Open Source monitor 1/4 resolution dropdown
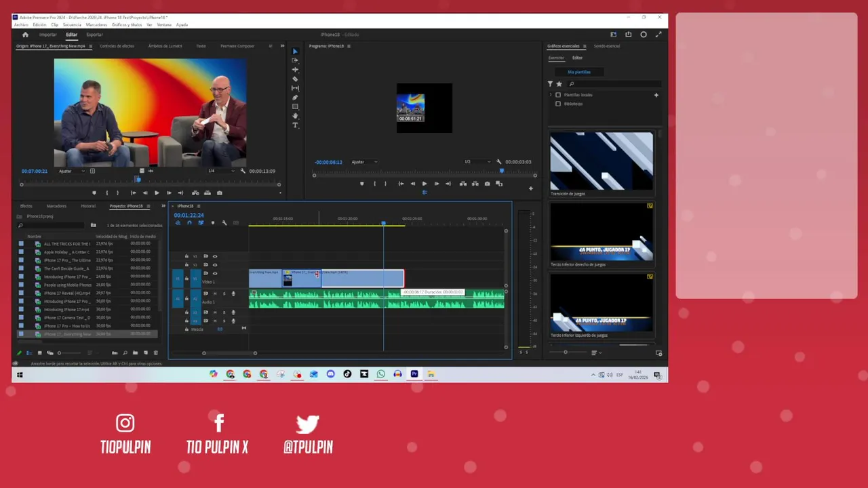The image size is (868, 488). click(x=220, y=171)
